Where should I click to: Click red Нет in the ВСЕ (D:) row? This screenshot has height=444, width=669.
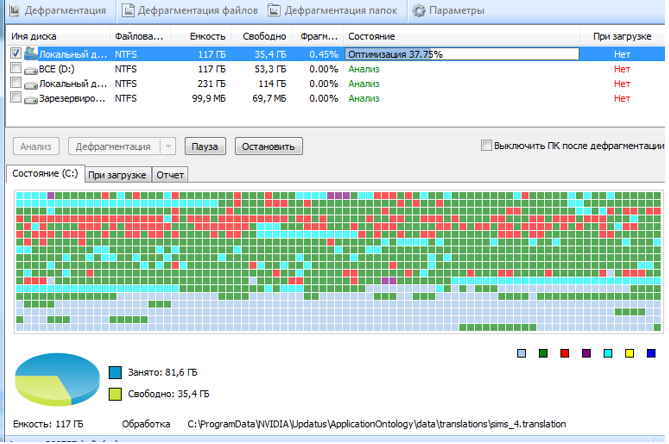[622, 69]
